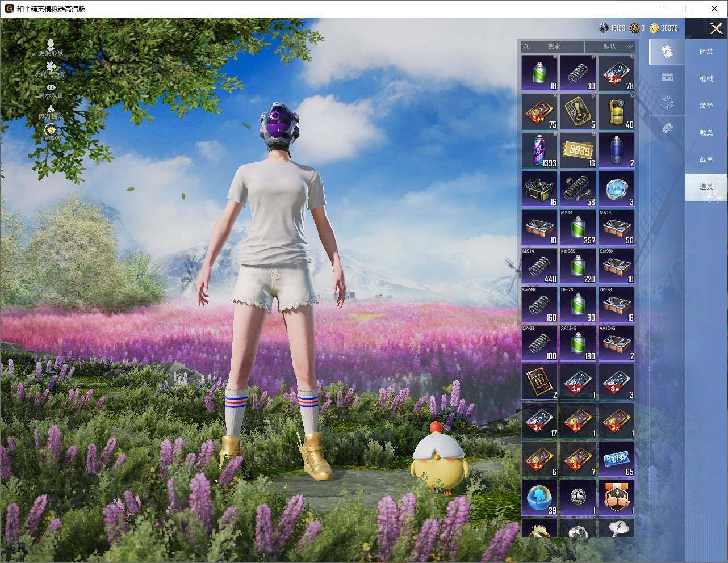Switch to the 装备 tab
728x563 pixels.
tap(706, 106)
